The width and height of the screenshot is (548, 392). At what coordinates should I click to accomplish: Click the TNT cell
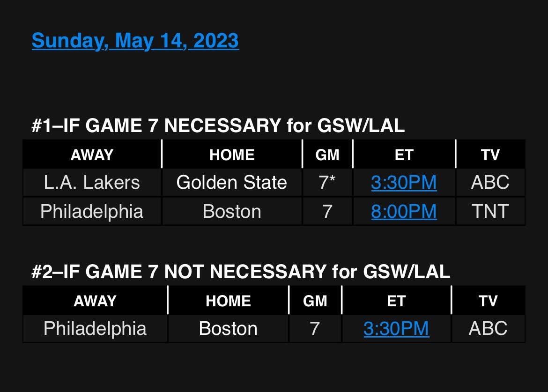(490, 211)
